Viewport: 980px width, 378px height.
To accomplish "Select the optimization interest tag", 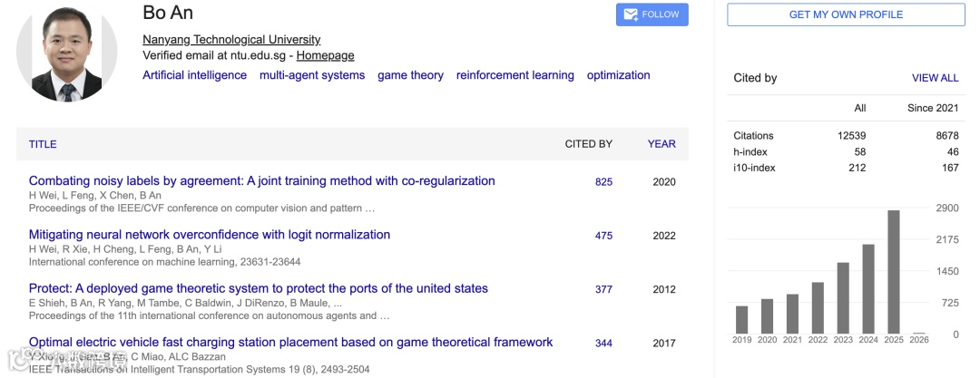I will coord(618,76).
